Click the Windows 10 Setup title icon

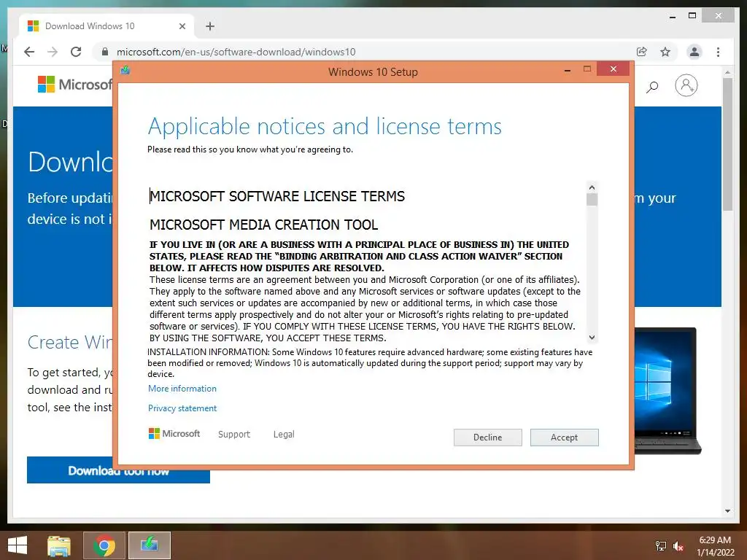(125, 71)
